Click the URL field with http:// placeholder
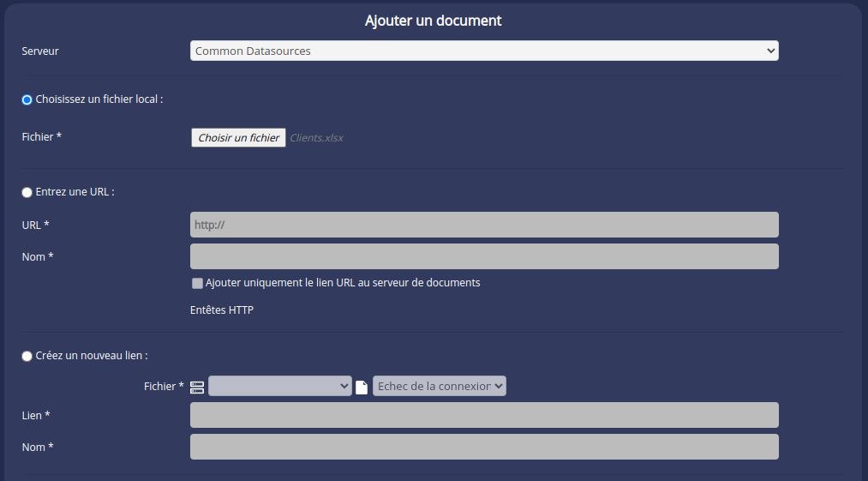This screenshot has height=481, width=868. (483, 225)
